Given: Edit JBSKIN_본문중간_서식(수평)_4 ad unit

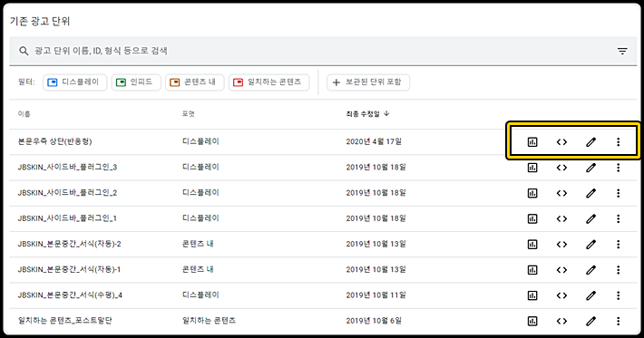Looking at the screenshot, I should [x=590, y=295].
